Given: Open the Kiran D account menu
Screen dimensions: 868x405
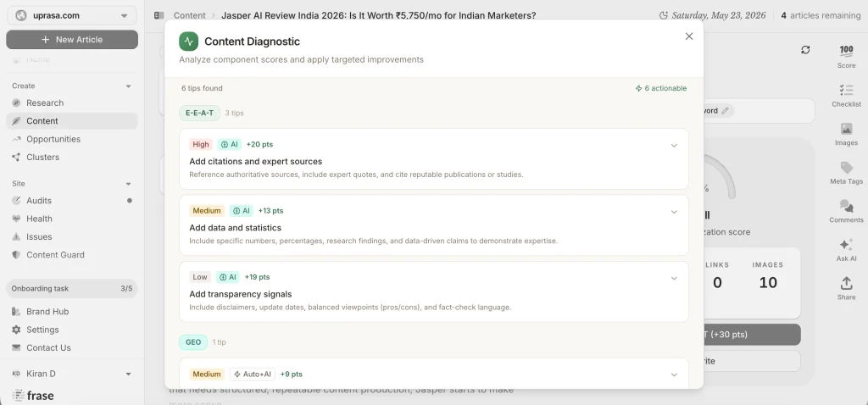Looking at the screenshot, I should tap(72, 374).
